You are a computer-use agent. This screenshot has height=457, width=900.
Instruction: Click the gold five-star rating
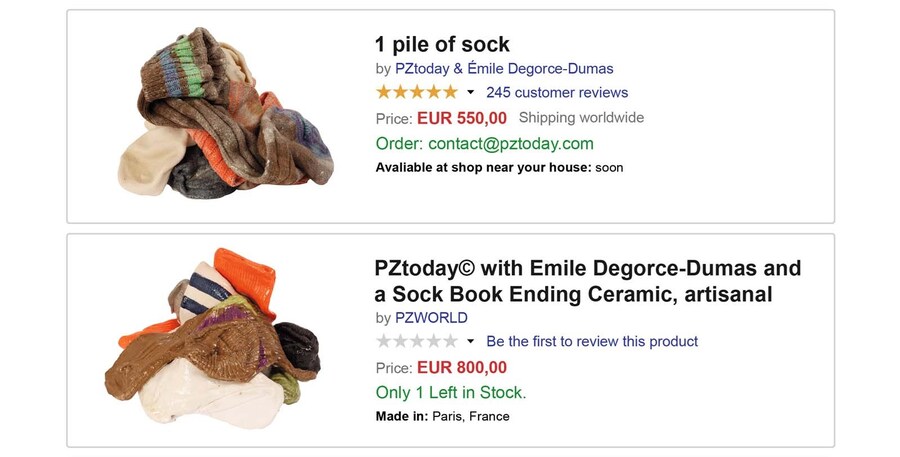pyautogui.click(x=416, y=92)
